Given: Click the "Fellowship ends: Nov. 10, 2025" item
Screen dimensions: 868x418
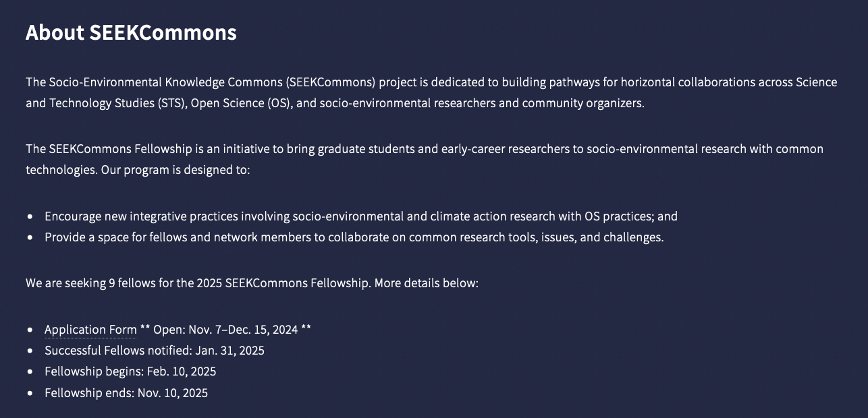Looking at the screenshot, I should [126, 392].
